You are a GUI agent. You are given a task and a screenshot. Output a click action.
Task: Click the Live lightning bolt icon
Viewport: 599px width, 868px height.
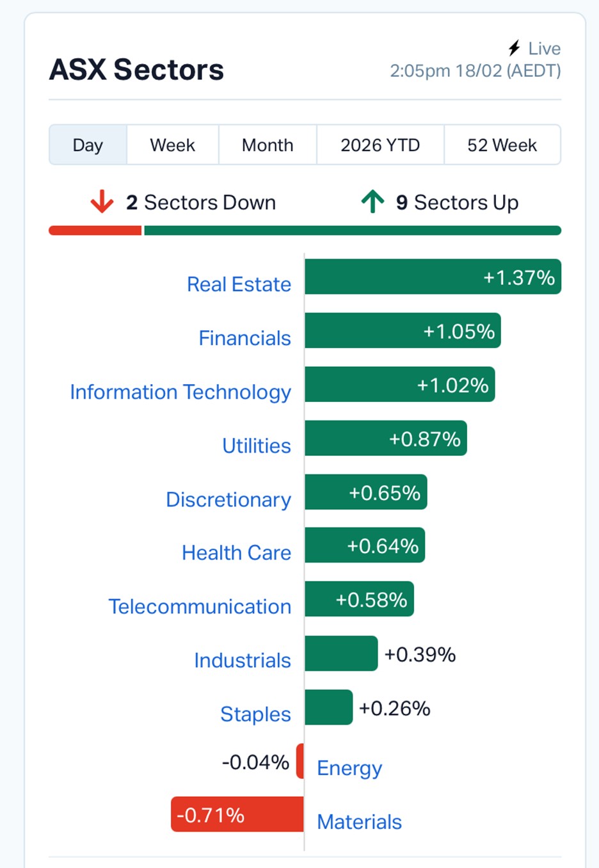coord(515,48)
